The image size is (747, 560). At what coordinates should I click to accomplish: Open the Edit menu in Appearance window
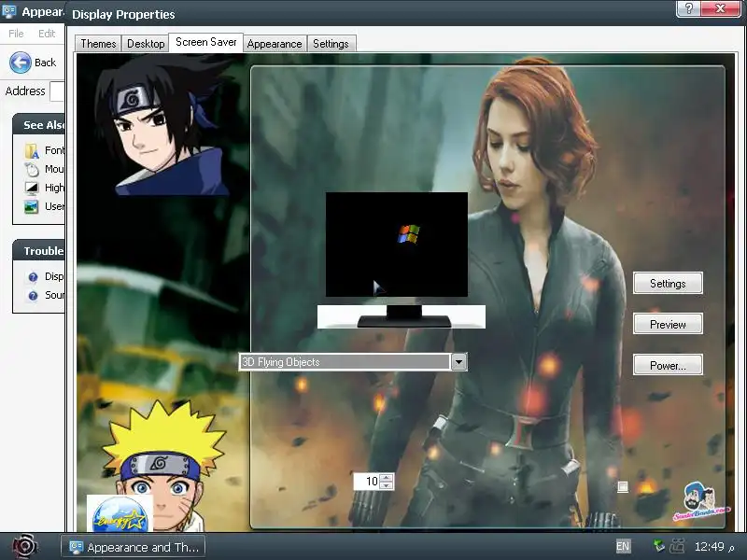click(x=47, y=34)
